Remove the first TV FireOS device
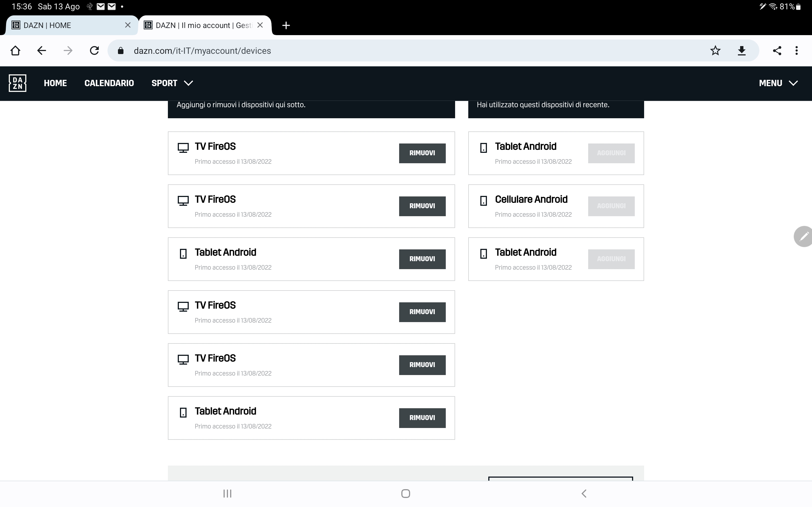 pos(422,153)
